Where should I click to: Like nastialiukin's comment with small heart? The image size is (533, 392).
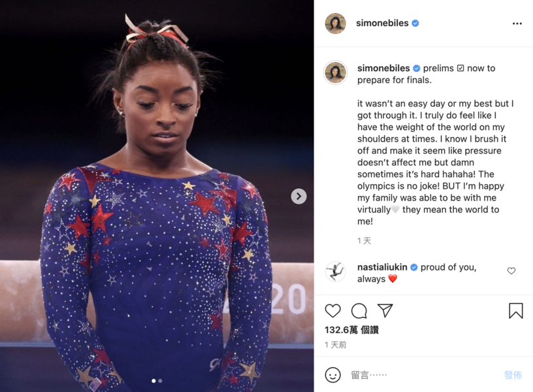pos(511,270)
